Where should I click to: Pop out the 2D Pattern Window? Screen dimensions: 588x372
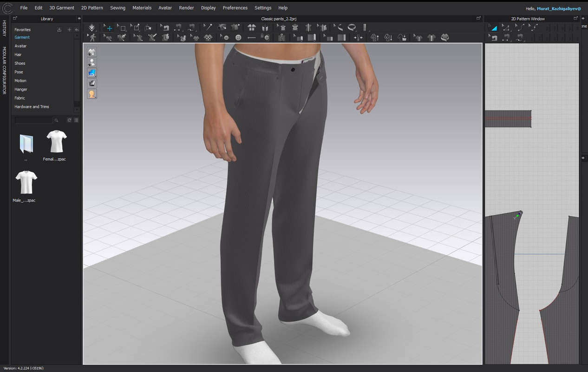coord(576,18)
